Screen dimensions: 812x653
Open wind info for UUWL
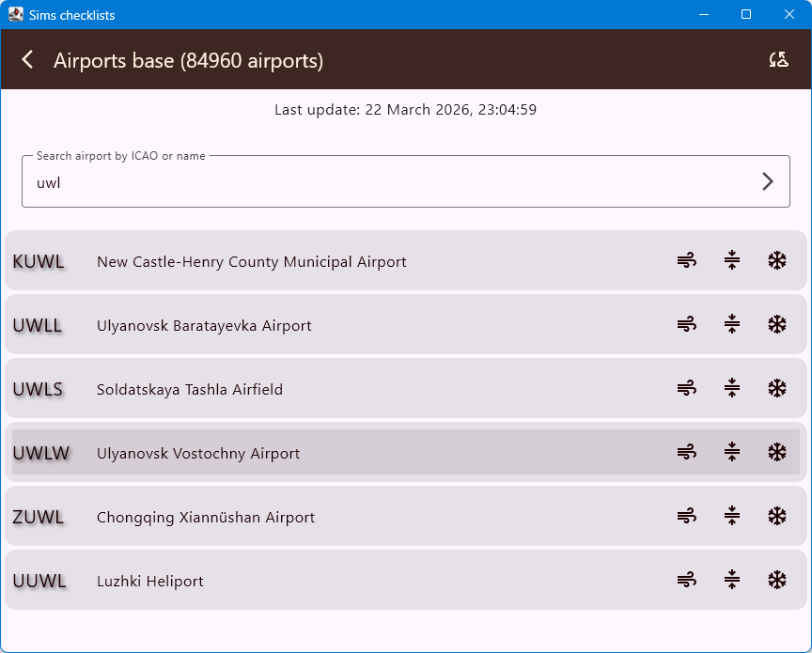click(x=687, y=580)
